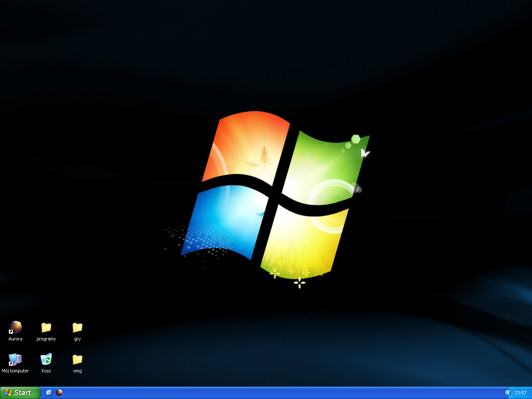Click the Windows flag on Start button
Viewport: 532px width, 399px height.
click(x=8, y=393)
